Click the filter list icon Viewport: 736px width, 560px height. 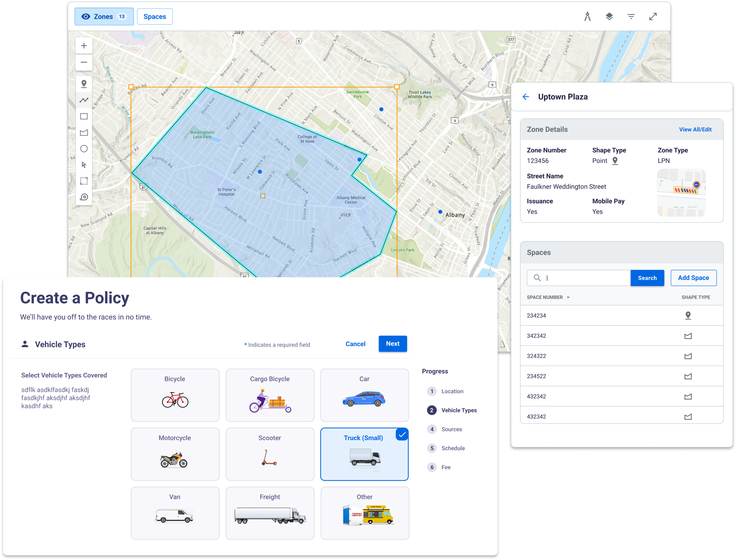(x=631, y=17)
